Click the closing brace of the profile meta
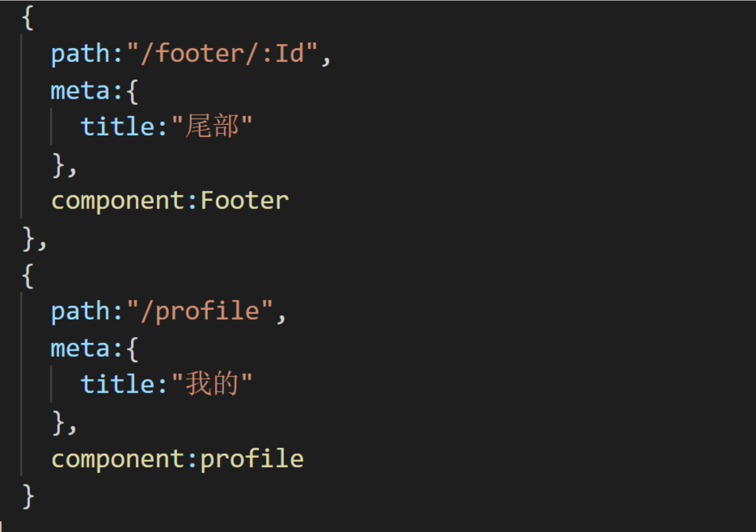 (59, 422)
